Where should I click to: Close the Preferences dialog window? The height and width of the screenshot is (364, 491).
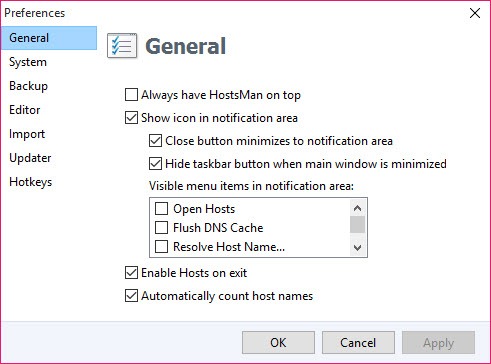coord(475,13)
